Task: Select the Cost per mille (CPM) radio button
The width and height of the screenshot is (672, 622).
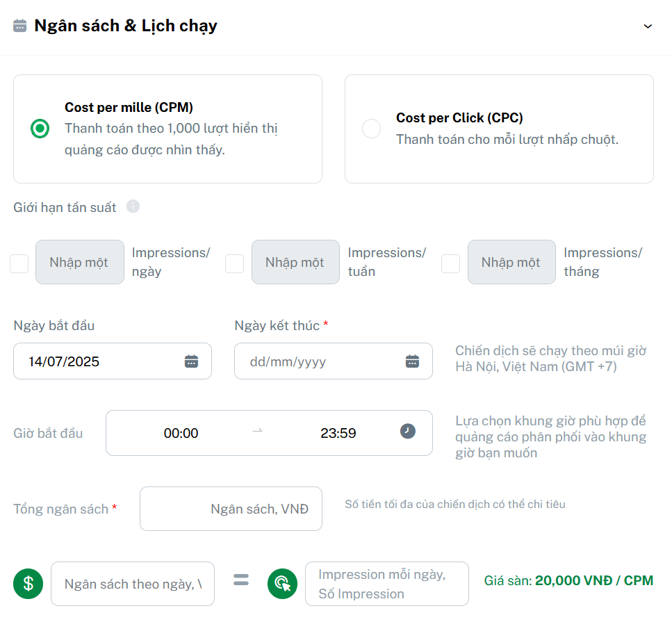Action: pyautogui.click(x=40, y=129)
